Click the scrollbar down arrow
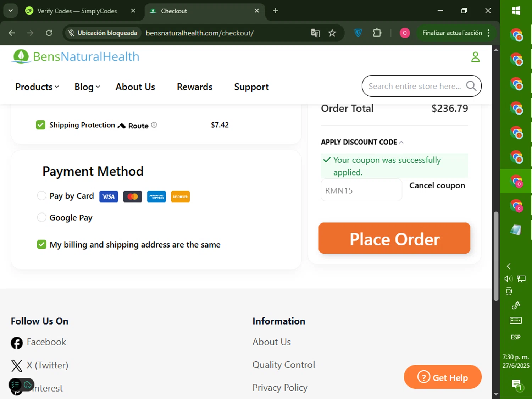 496,394
